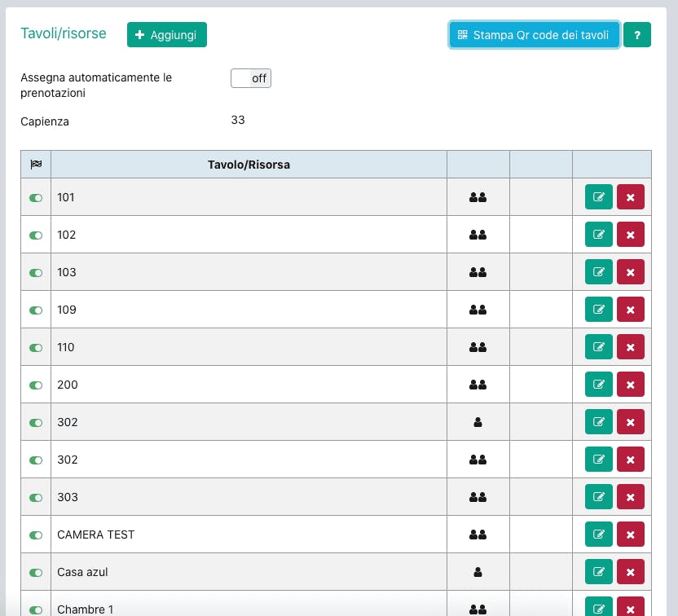Toggle active state for table 103
The height and width of the screenshot is (616, 678).
click(36, 273)
